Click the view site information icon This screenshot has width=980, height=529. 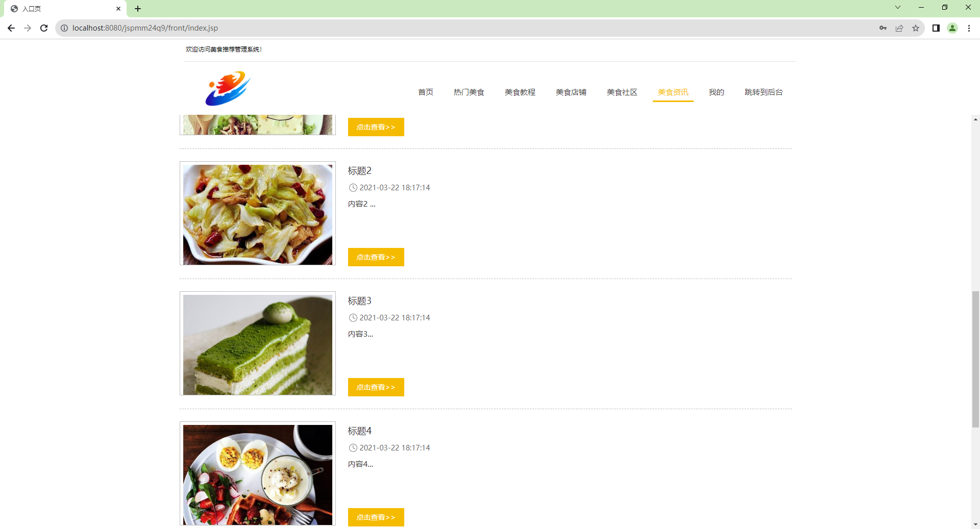point(64,28)
